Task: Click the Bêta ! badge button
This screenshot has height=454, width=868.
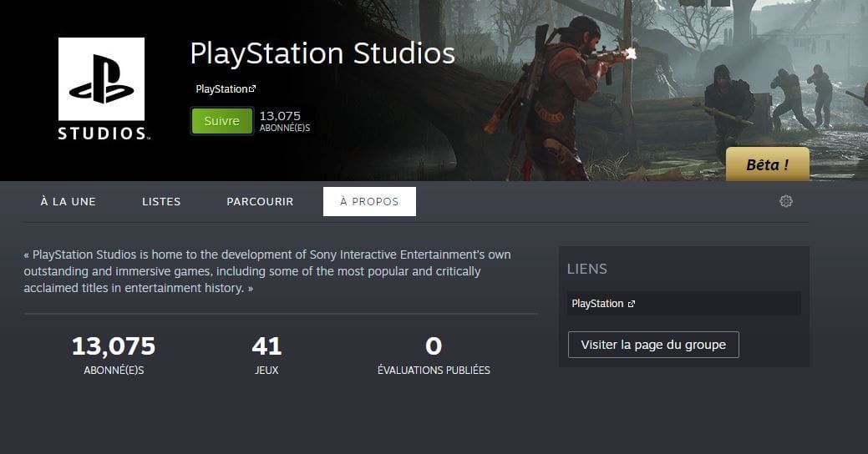Action: coord(767,164)
